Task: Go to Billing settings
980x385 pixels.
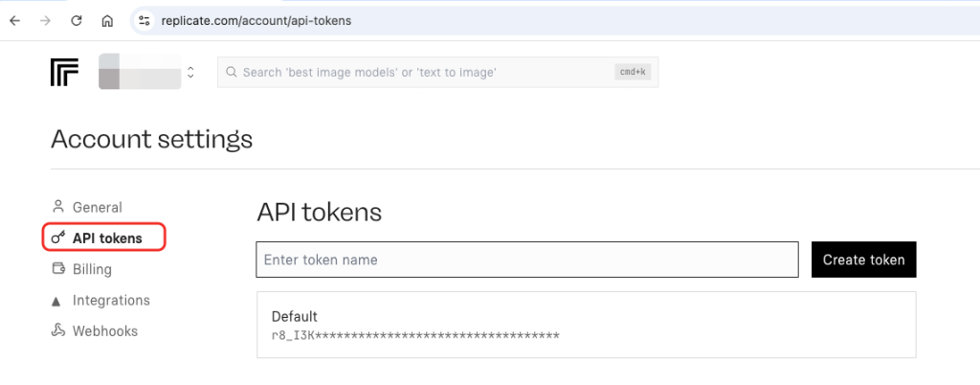Action: coord(92,269)
